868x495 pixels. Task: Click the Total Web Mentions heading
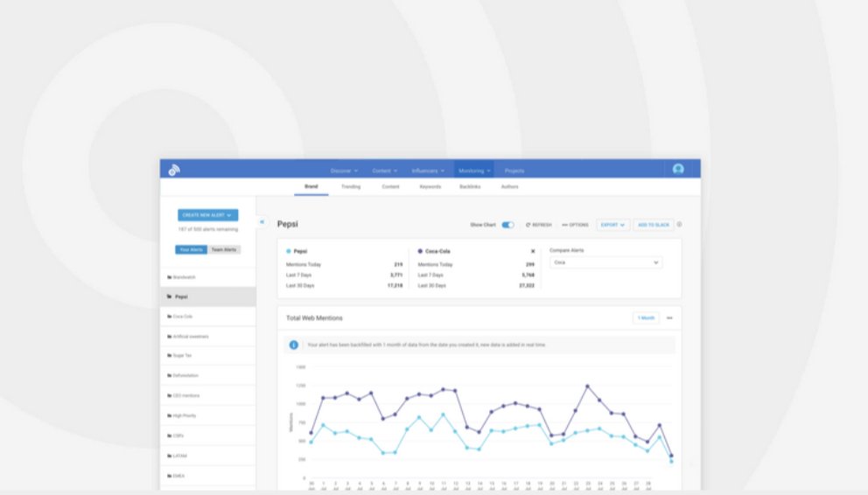(314, 318)
